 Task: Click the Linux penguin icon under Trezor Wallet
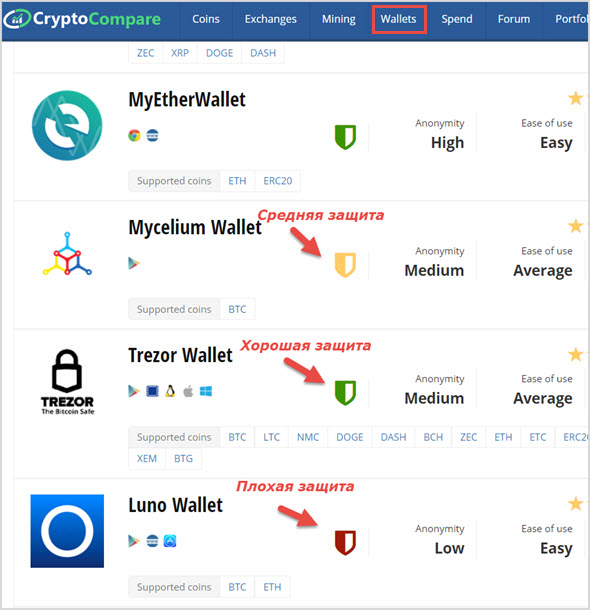pos(170,391)
